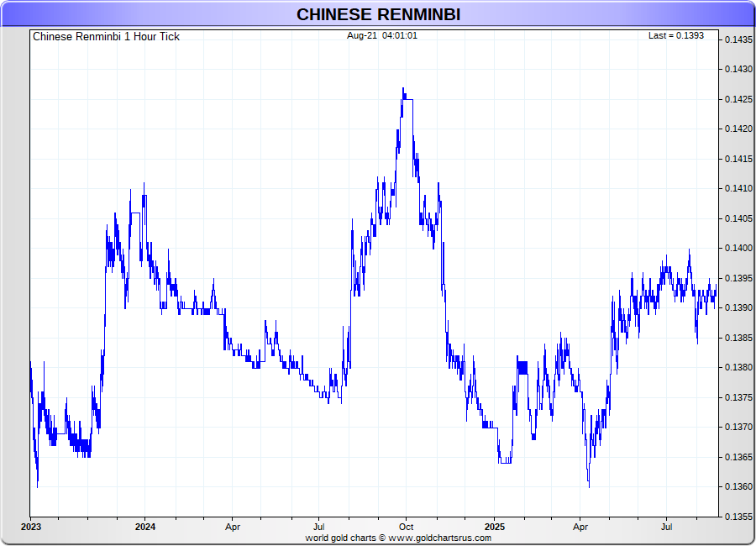Click the 'Last = 0.1393' value

coord(675,35)
